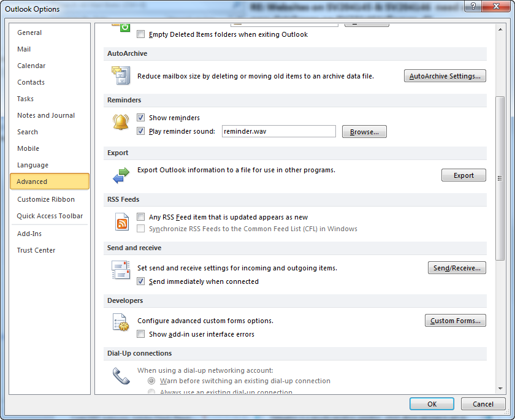Click the AutoArchive section heading

click(x=127, y=53)
